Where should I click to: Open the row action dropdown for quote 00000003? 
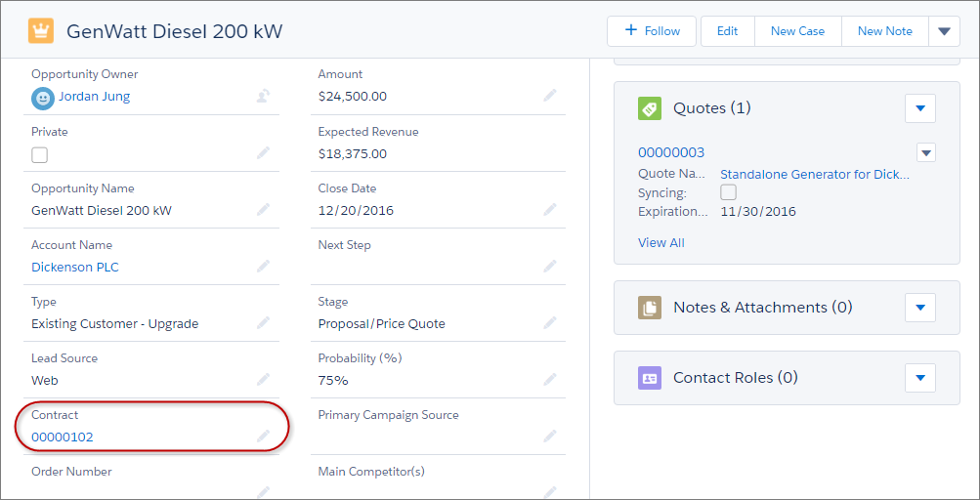(x=926, y=152)
